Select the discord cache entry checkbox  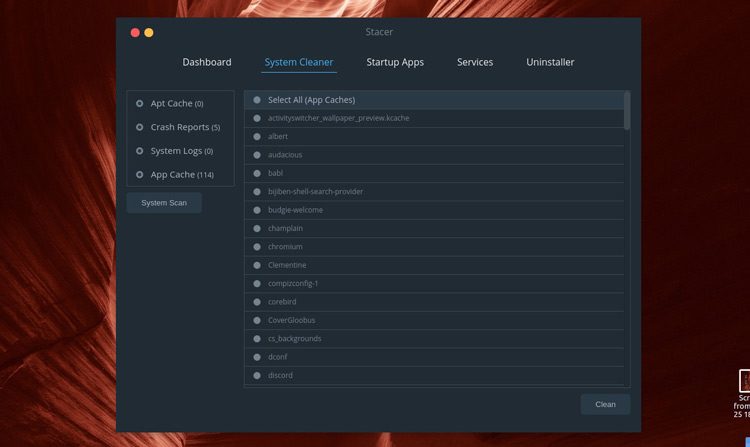point(257,376)
